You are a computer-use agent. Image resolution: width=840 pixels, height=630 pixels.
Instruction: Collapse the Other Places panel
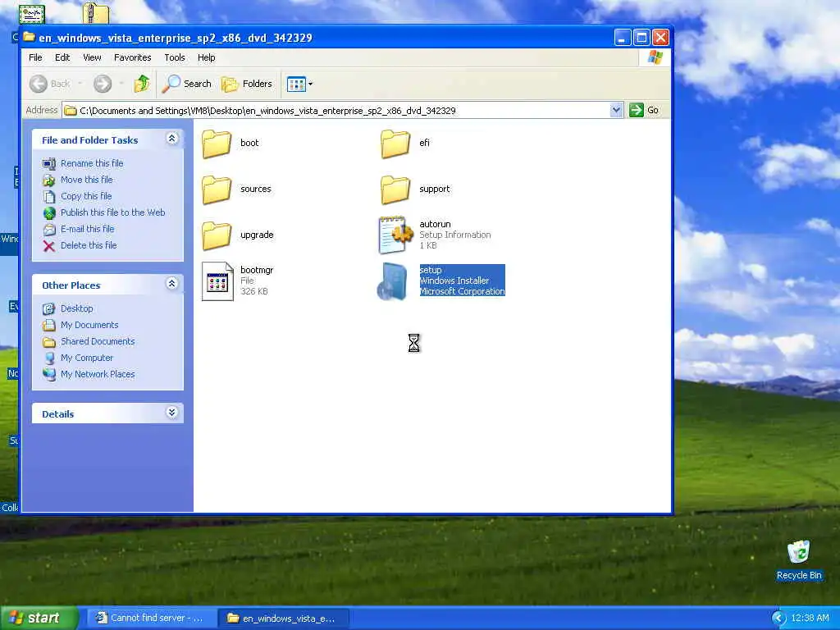pyautogui.click(x=172, y=283)
